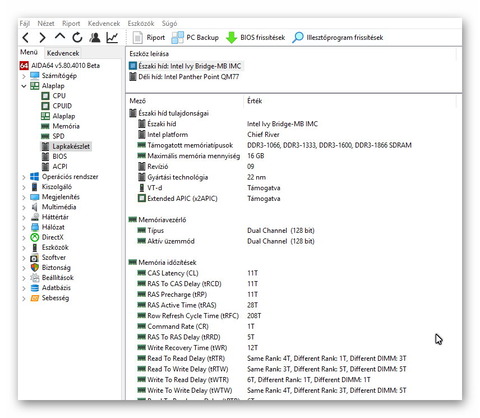Select Déli híd: Intel Panther Point QM77
Image resolution: width=480 pixels, height=418 pixels.
184,77
